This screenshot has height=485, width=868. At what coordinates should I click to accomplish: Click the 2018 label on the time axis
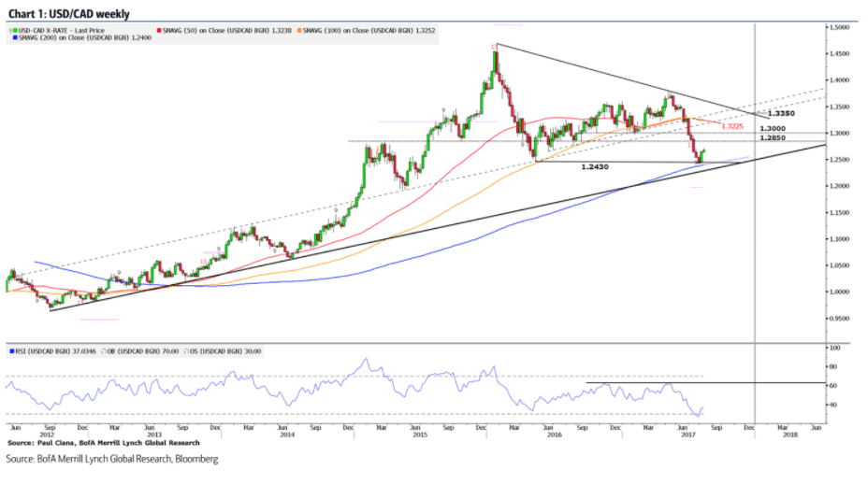click(x=789, y=435)
